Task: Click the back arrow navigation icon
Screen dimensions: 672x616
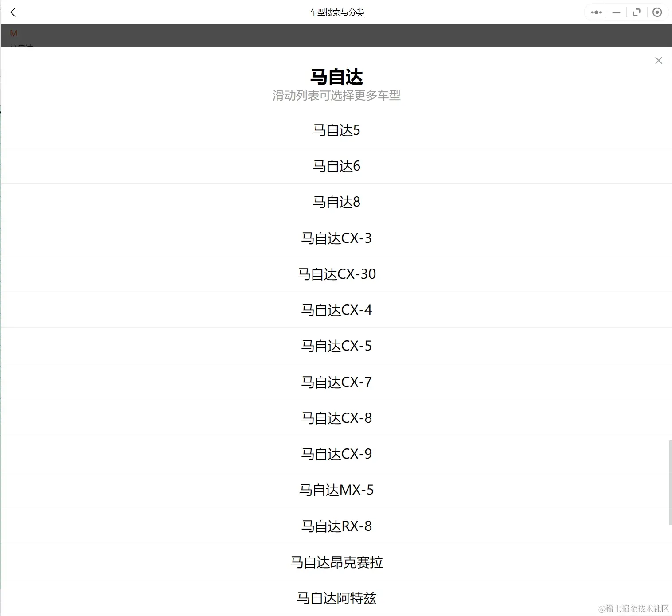Action: 13,12
